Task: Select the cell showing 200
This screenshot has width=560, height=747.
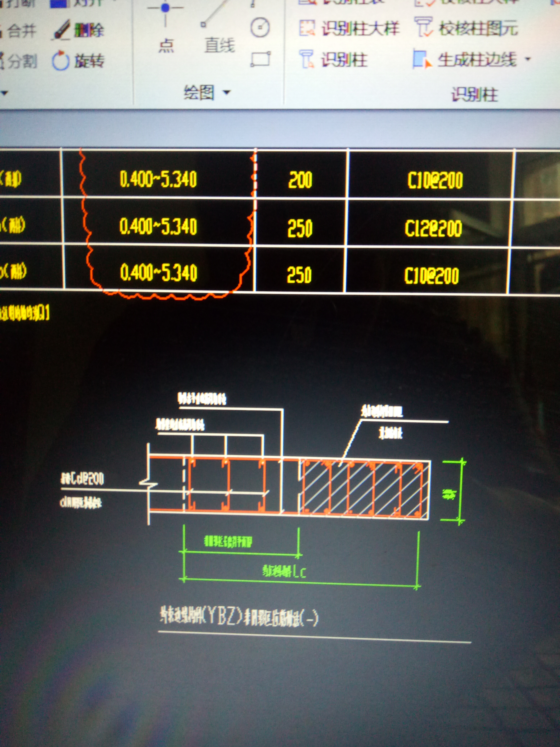Action: click(300, 180)
